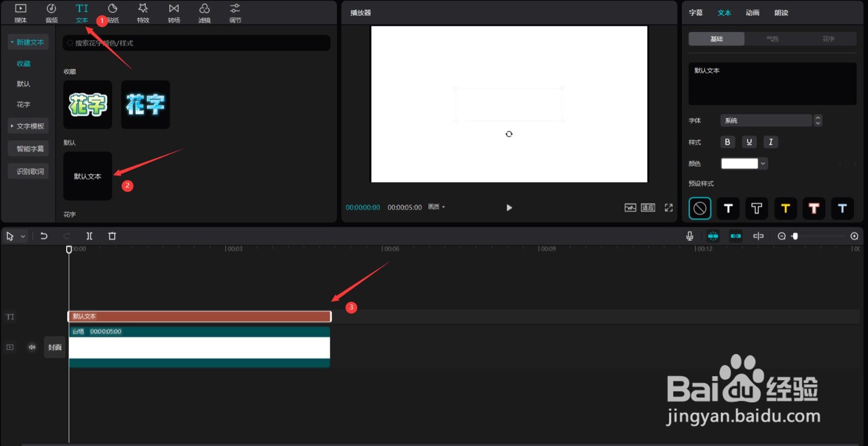868x446 pixels.
Task: Select 气泡 bubble sub-tab
Action: (x=773, y=39)
